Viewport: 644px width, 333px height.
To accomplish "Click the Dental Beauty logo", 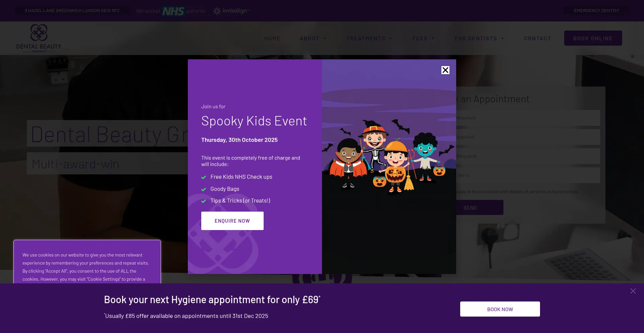I will (39, 38).
